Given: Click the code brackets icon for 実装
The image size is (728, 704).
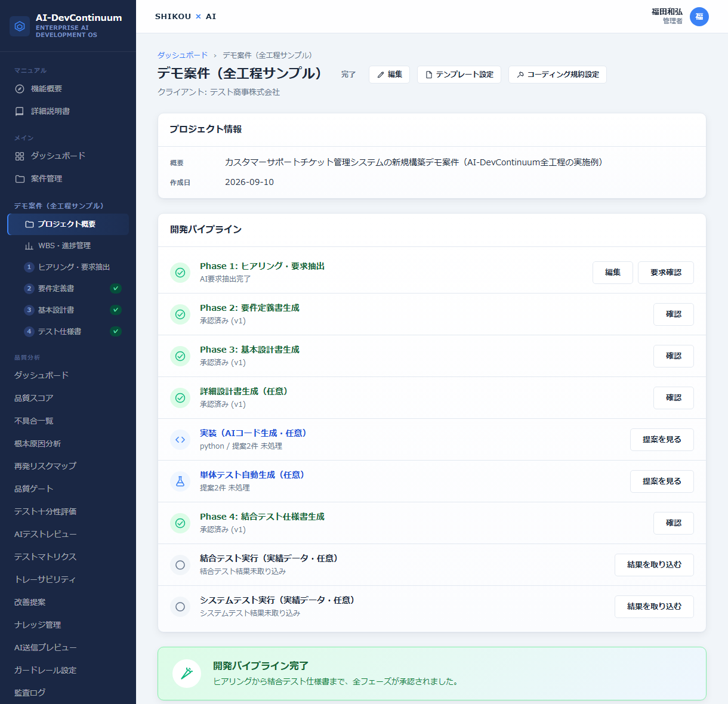Looking at the screenshot, I should (x=180, y=440).
